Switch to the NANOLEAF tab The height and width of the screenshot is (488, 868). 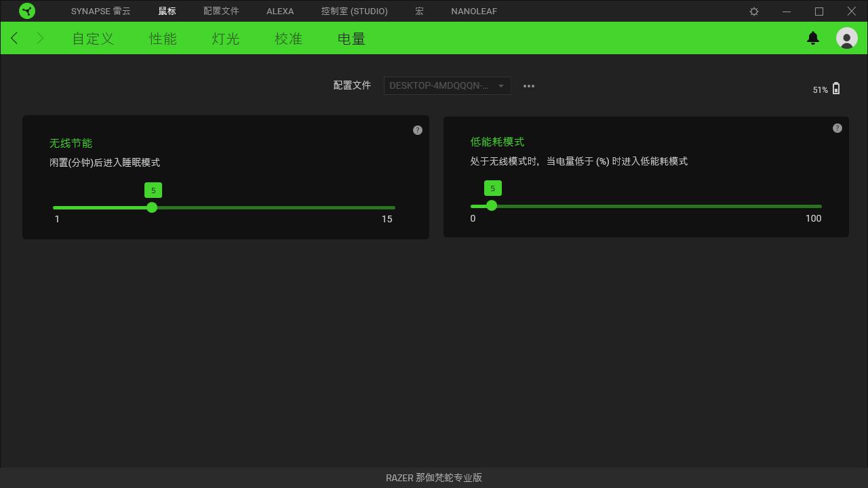[x=474, y=12]
